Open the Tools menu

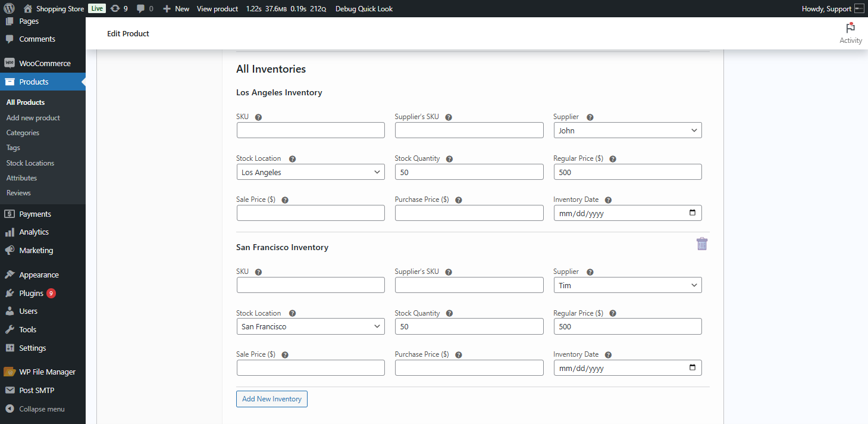pos(43,330)
